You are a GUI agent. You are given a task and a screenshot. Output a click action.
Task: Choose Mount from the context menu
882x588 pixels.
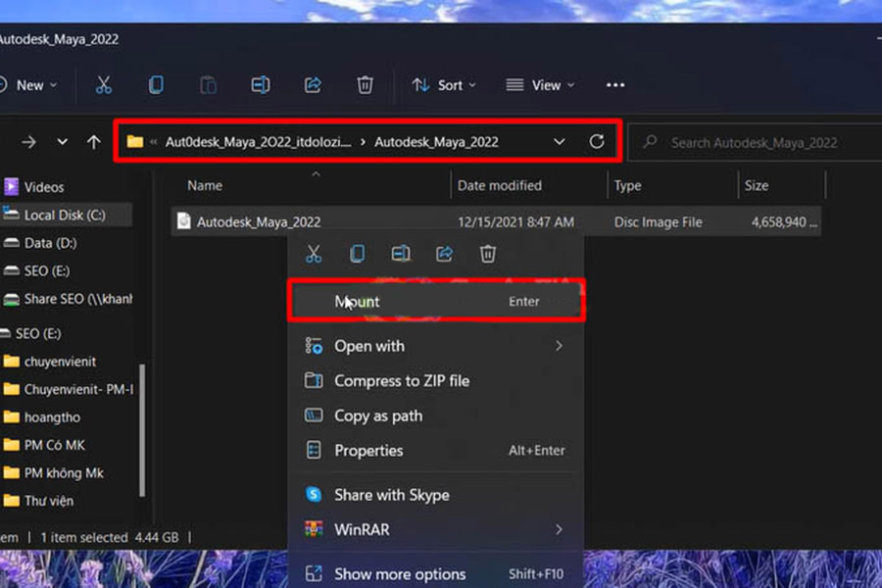coord(436,301)
